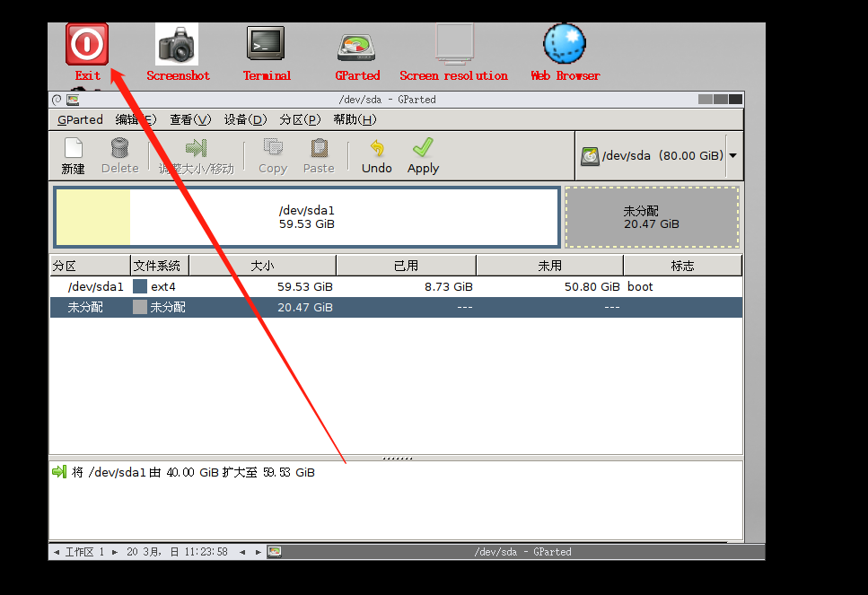Click the pane divider grip handle
Screen dimensions: 868x595
[397, 459]
